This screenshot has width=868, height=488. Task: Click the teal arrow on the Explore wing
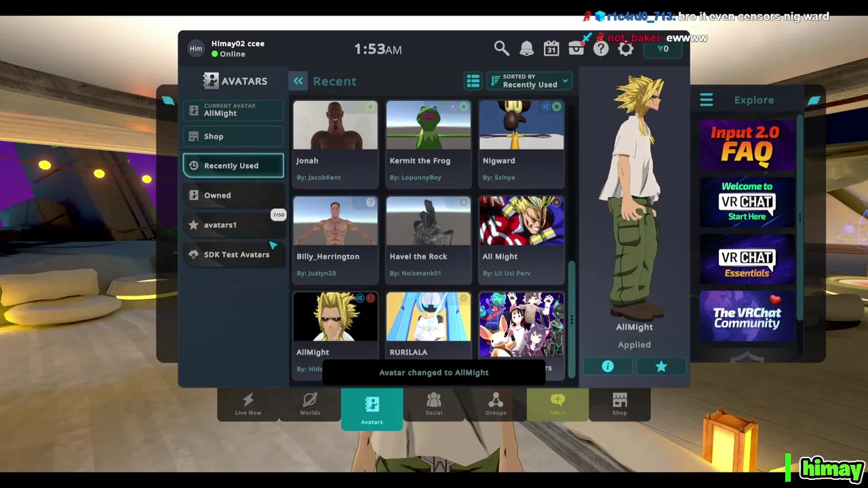point(814,100)
